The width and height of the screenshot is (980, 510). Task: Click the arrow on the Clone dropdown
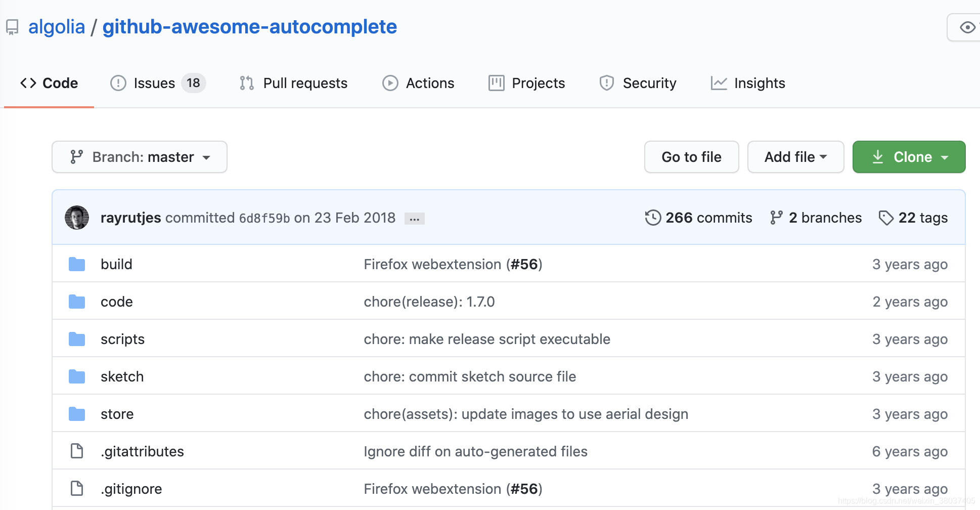[x=945, y=157]
